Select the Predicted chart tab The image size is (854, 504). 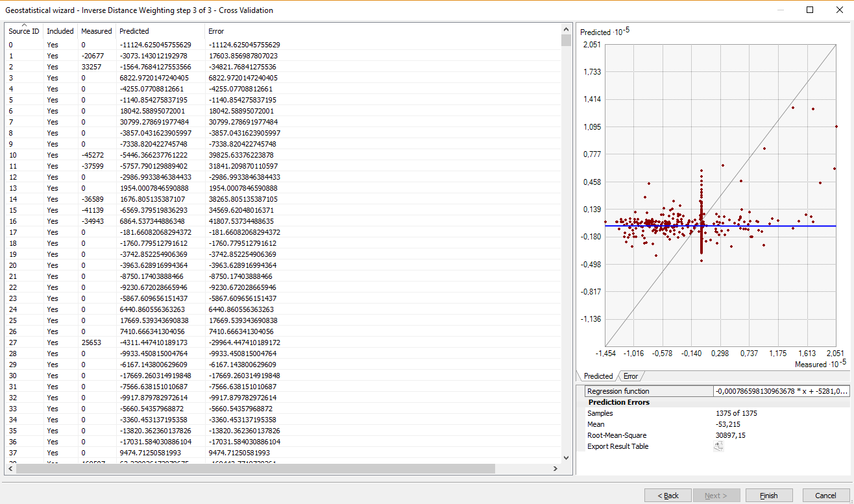[x=598, y=376]
